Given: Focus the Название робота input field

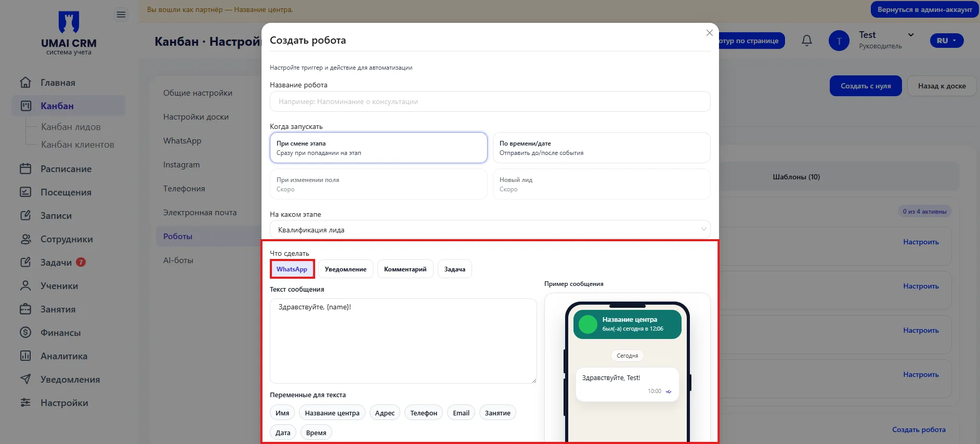Looking at the screenshot, I should (x=490, y=101).
